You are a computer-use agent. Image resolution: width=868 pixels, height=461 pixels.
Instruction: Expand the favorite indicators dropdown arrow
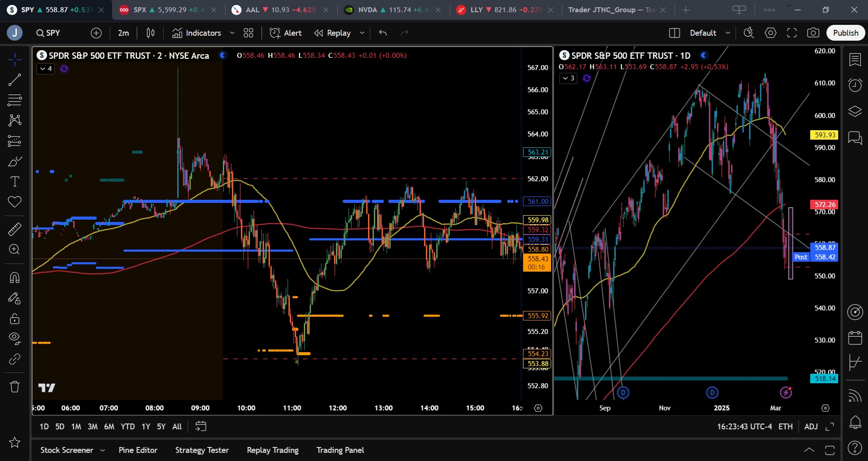point(232,33)
